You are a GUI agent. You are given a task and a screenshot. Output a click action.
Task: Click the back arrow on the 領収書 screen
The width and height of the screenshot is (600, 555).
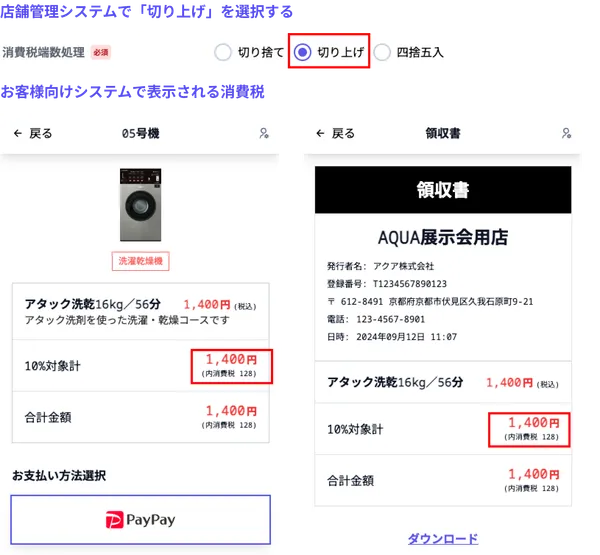[320, 133]
